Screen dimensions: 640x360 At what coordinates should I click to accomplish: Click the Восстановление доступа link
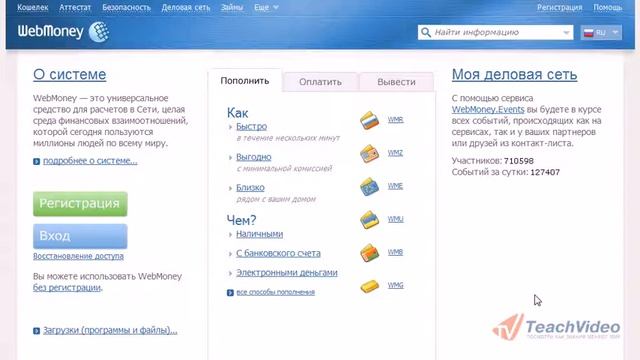click(78, 256)
